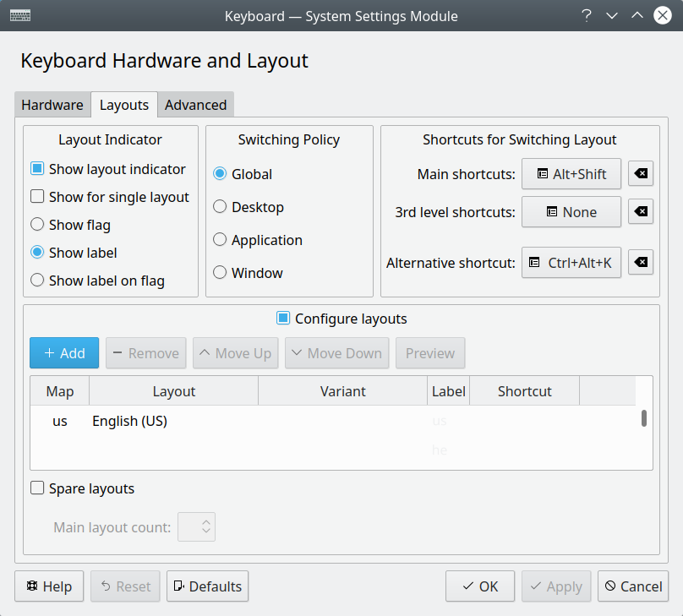
Task: Click the keyboard icon in the title bar
Action: 20,14
